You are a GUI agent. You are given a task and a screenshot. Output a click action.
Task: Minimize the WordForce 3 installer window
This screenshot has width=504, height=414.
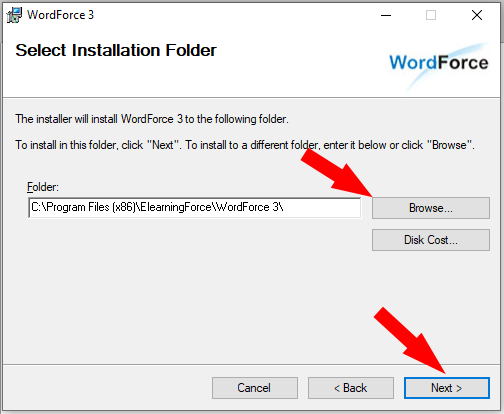pos(386,15)
